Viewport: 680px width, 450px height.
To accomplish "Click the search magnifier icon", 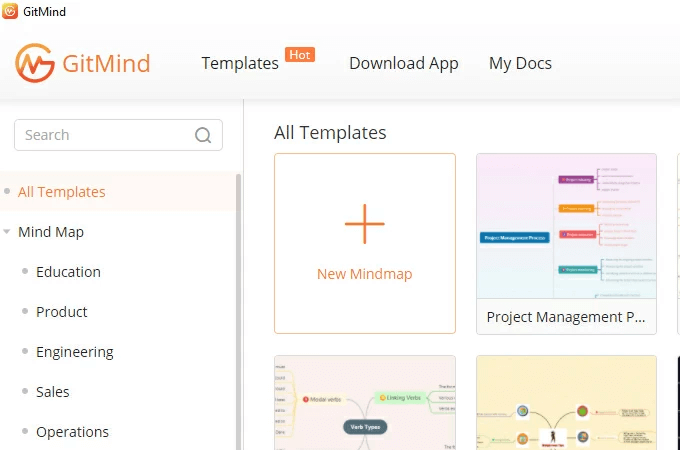I will coord(203,135).
